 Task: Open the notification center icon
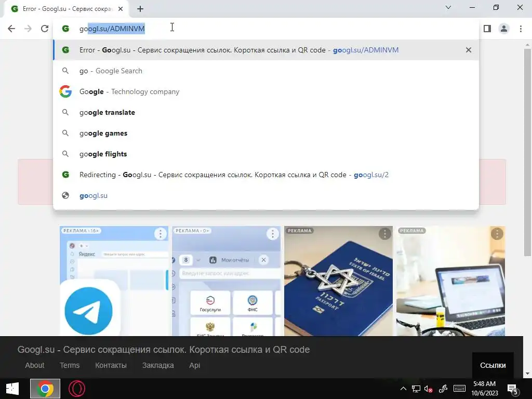pos(513,389)
